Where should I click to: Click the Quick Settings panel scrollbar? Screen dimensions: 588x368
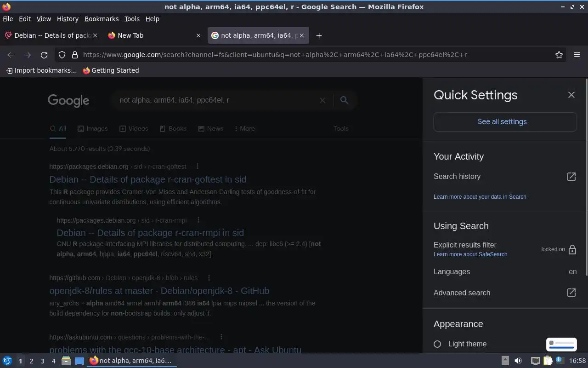[586, 177]
